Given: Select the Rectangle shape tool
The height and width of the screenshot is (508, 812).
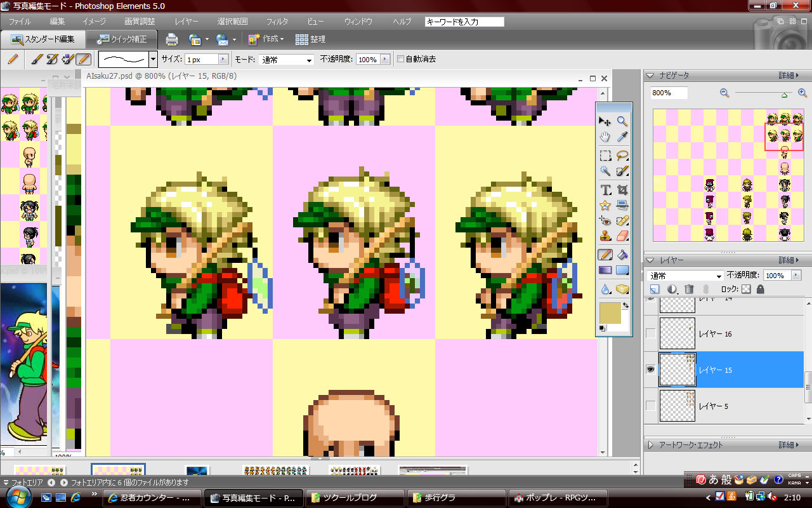Looking at the screenshot, I should tap(622, 271).
